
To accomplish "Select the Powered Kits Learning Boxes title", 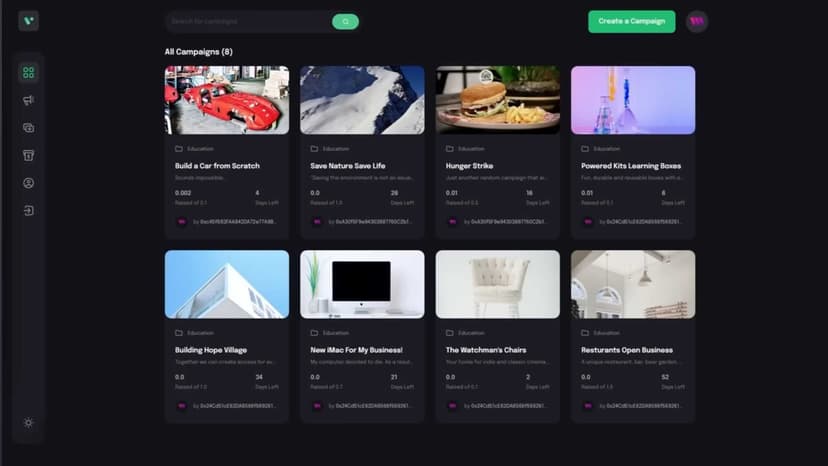I will (x=631, y=166).
